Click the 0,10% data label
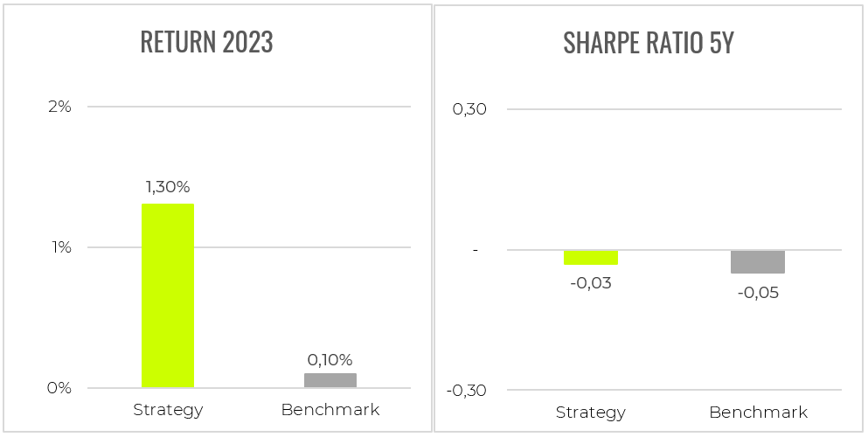Screen dimensions: 868x437 [330, 359]
